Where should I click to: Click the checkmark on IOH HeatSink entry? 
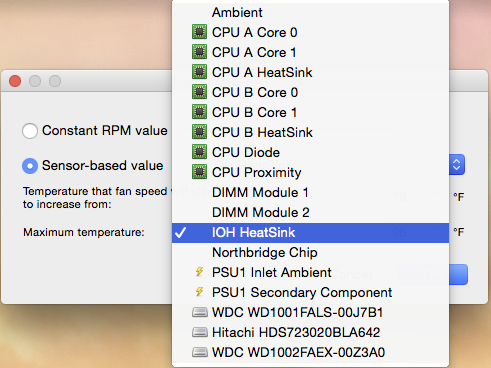(181, 232)
